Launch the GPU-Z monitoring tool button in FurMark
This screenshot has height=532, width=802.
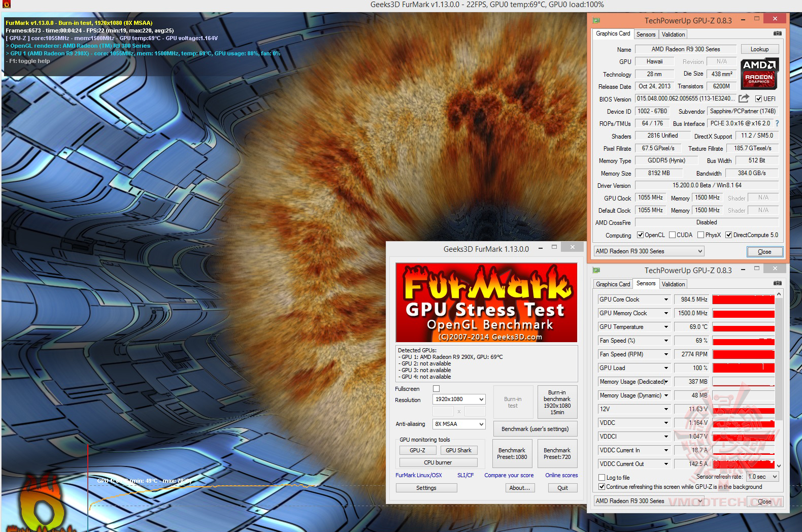pos(417,450)
